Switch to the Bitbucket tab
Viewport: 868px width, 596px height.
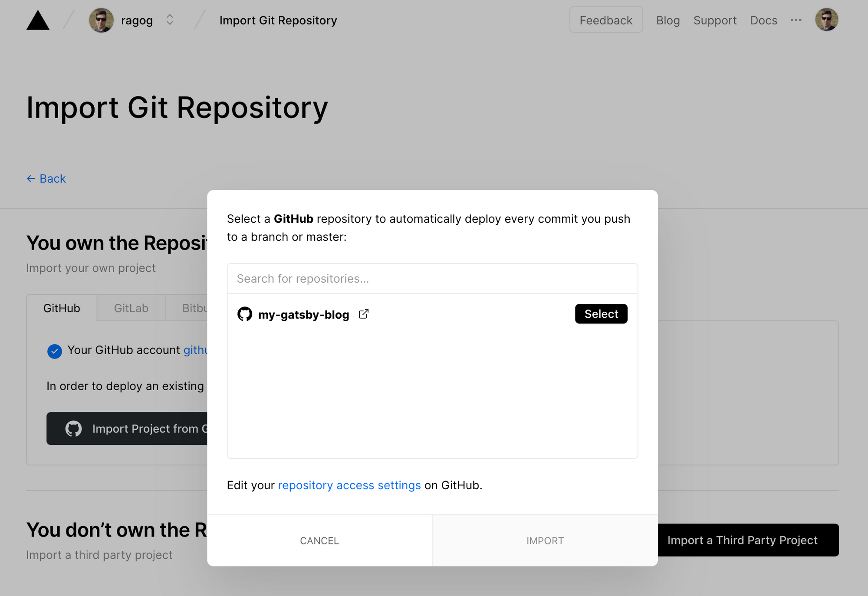(195, 308)
